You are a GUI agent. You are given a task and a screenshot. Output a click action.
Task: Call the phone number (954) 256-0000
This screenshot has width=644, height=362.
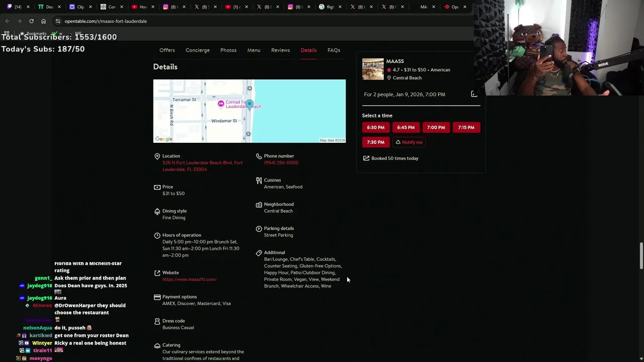(281, 163)
